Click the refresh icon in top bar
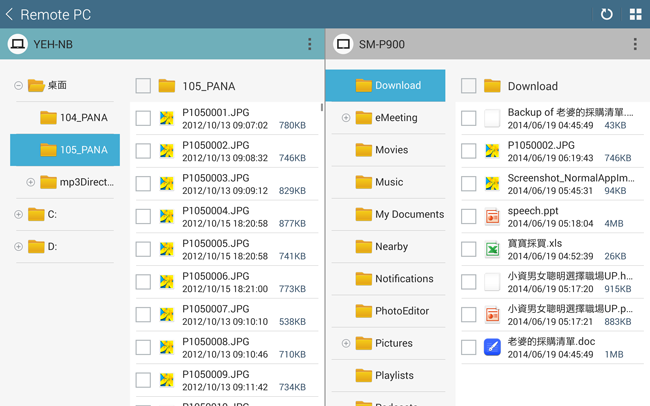Viewport: 650px width, 406px height. (606, 15)
